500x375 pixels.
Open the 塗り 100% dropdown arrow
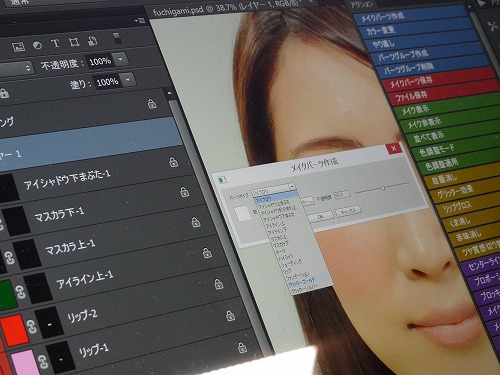[x=128, y=80]
